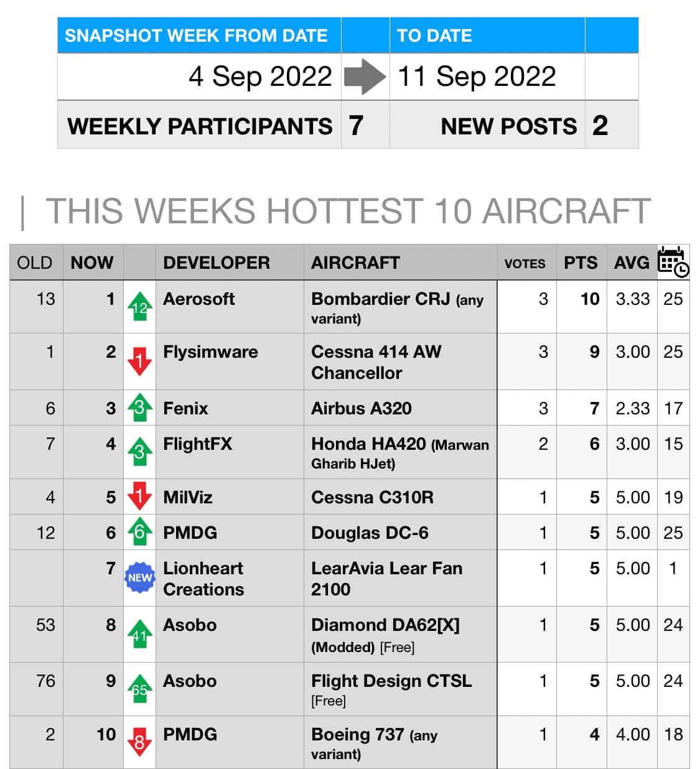Click the calendar clock icon in table header
The width and height of the screenshot is (700, 769).
pyautogui.click(x=673, y=261)
